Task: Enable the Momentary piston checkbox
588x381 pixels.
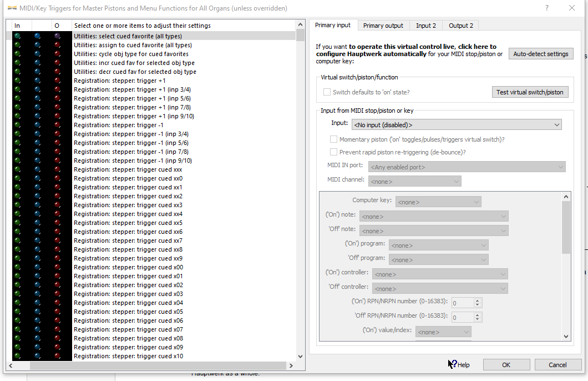Action: (x=333, y=139)
